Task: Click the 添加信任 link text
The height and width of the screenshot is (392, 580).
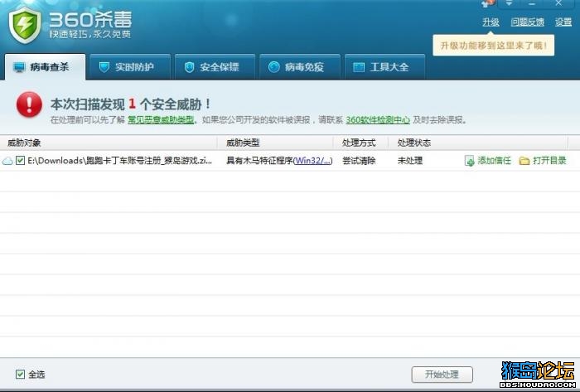Action: point(494,161)
